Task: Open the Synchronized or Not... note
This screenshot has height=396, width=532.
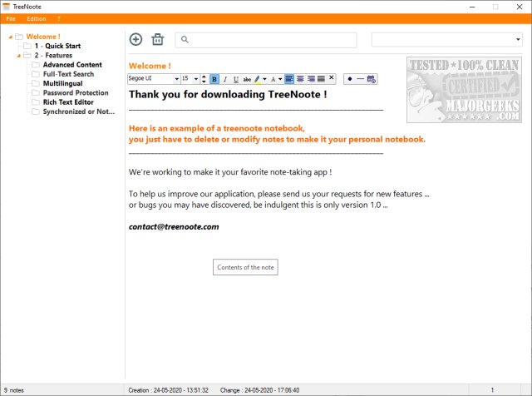Action: coord(79,111)
